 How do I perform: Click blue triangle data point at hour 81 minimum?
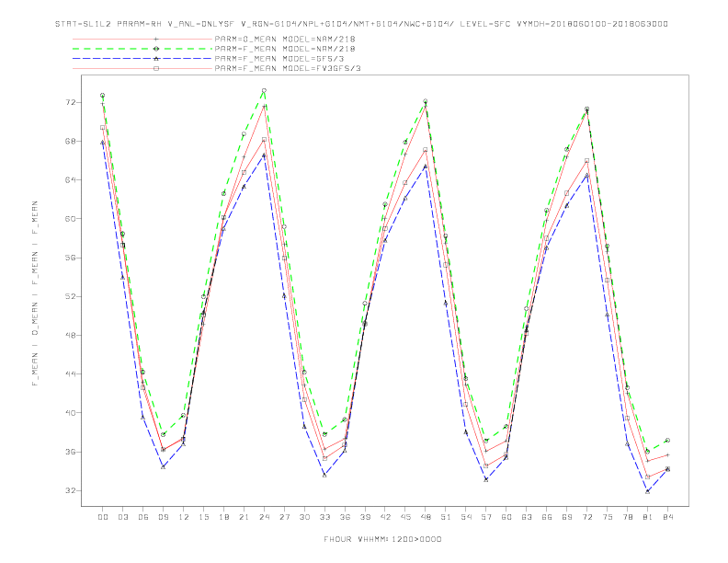coord(648,491)
